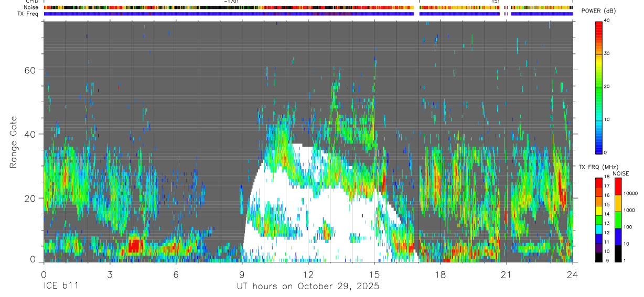Click the black swatch in the NOISE legend
Image resolution: width=644 pixels, height=297 pixels.
pyautogui.click(x=617, y=254)
